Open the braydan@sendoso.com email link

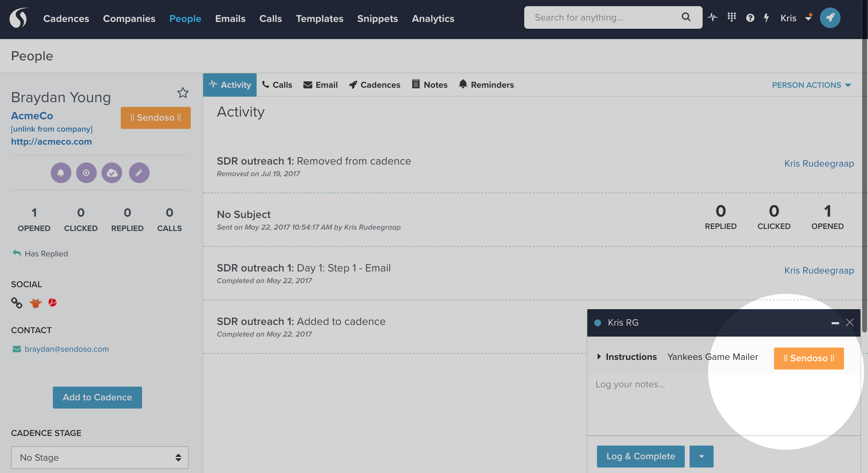[67, 349]
